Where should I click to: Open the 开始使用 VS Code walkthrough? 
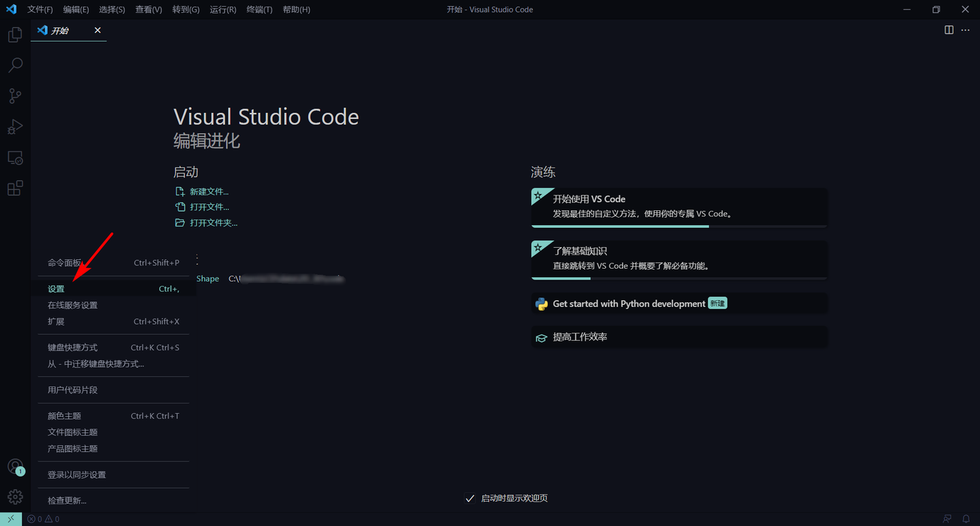tap(679, 207)
